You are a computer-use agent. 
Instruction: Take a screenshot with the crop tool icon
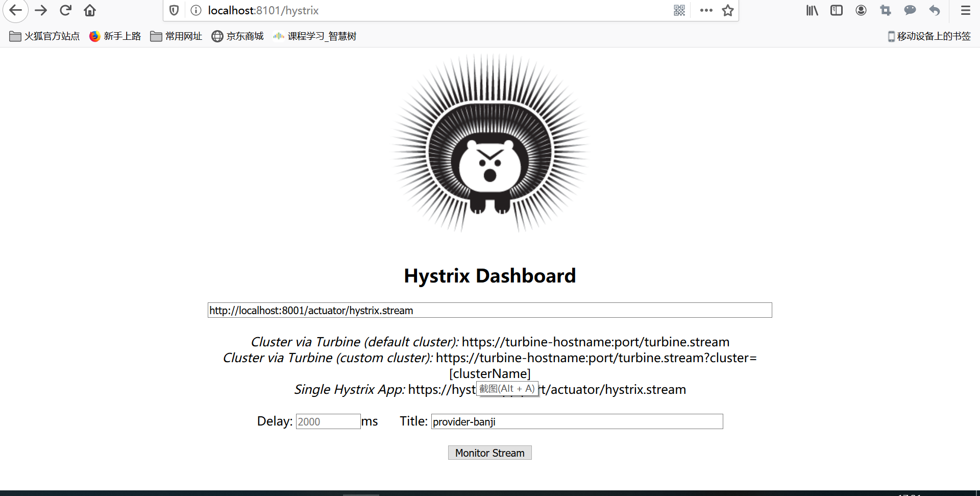(886, 10)
